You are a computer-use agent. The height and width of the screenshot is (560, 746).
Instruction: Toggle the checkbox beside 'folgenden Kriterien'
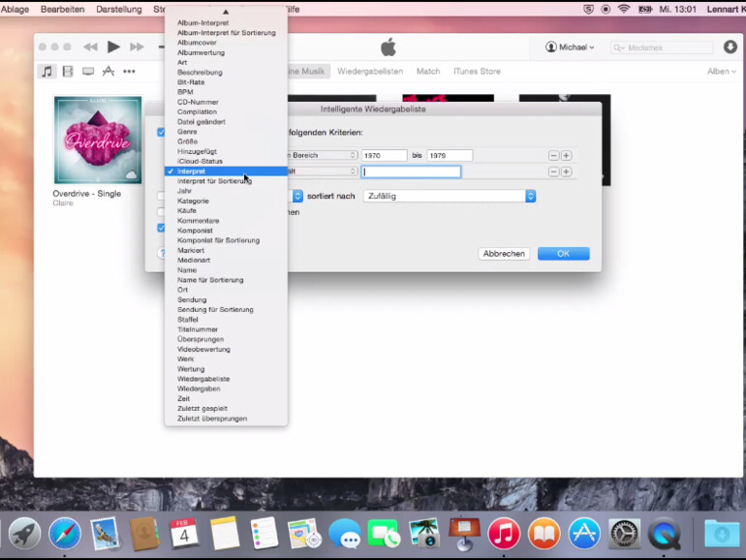(161, 133)
